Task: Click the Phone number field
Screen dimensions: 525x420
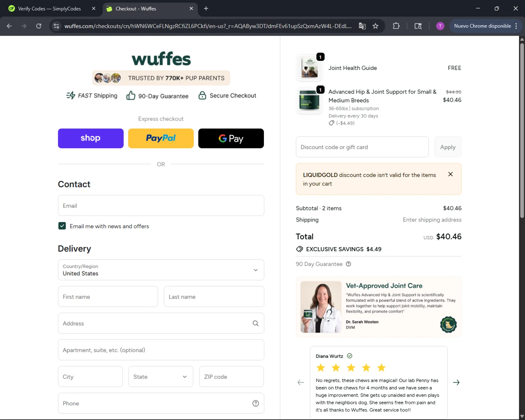Action: click(161, 403)
